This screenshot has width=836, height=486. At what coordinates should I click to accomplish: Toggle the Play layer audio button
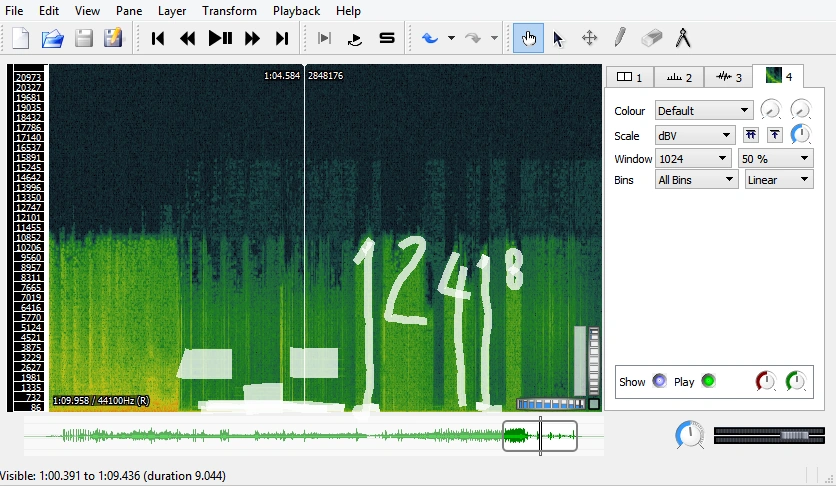(709, 381)
